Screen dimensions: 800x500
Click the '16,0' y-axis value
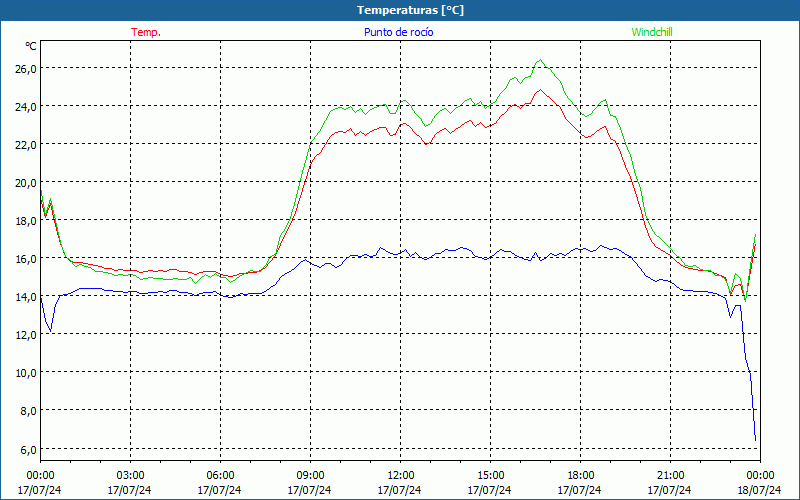coord(26,259)
